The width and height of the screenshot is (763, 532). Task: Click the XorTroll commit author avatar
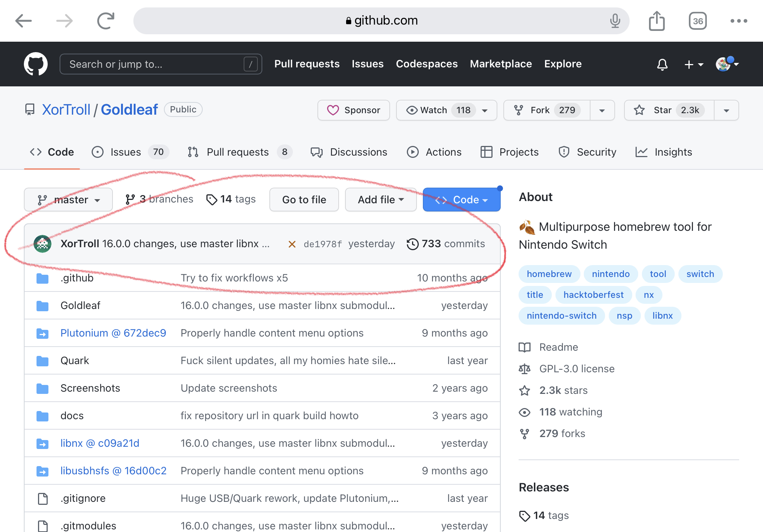coord(42,244)
